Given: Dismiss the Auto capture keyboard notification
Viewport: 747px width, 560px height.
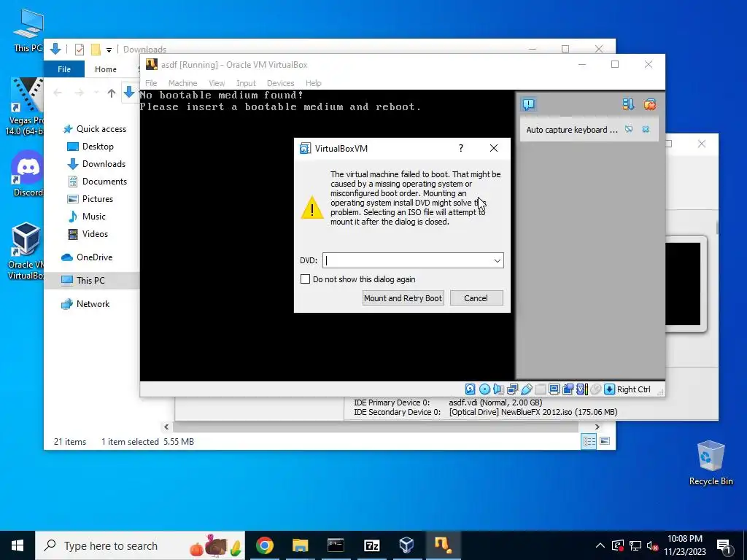Looking at the screenshot, I should (x=646, y=129).
